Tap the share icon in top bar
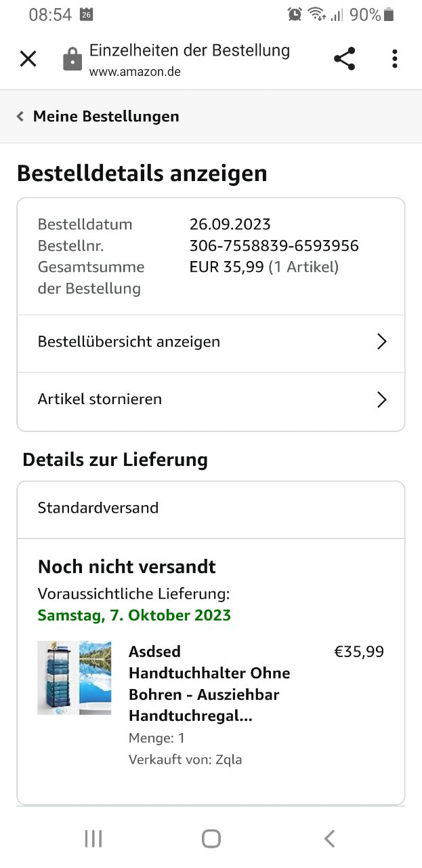 (x=344, y=59)
